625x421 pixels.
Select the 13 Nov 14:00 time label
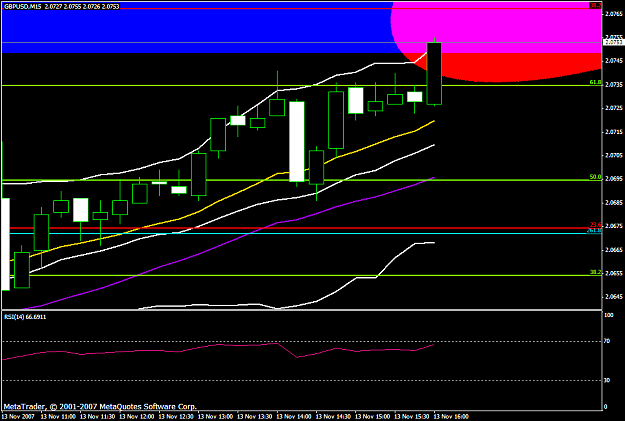pyautogui.click(x=294, y=417)
